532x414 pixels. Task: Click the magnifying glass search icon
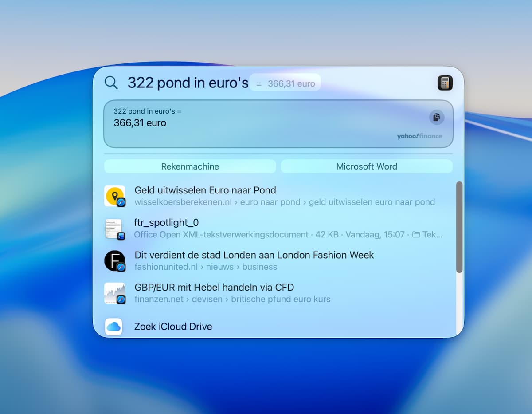[x=111, y=83]
